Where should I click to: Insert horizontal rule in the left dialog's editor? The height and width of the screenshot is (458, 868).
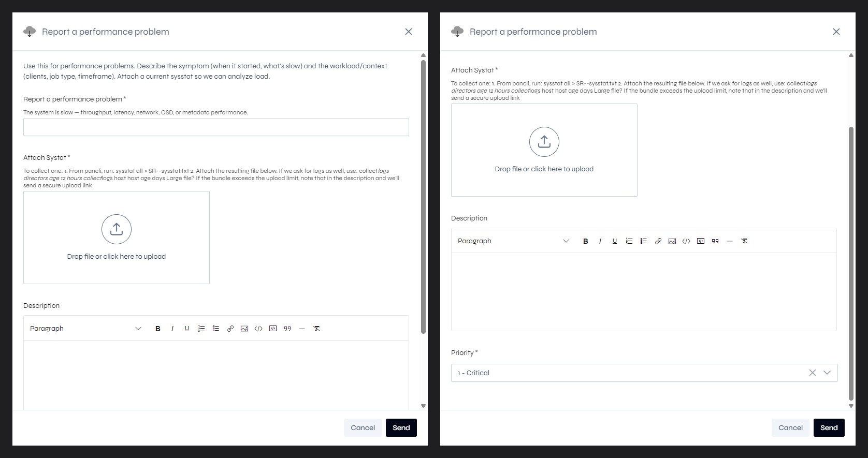click(302, 329)
